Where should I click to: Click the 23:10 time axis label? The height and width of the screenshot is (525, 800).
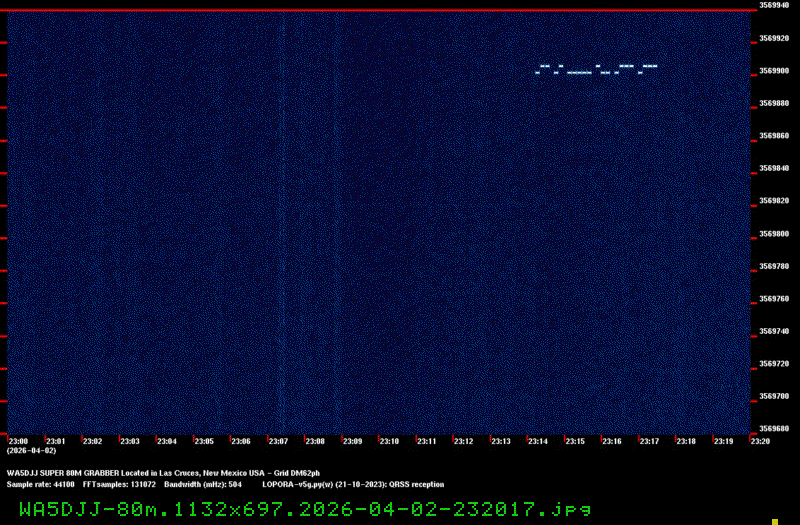(x=389, y=441)
